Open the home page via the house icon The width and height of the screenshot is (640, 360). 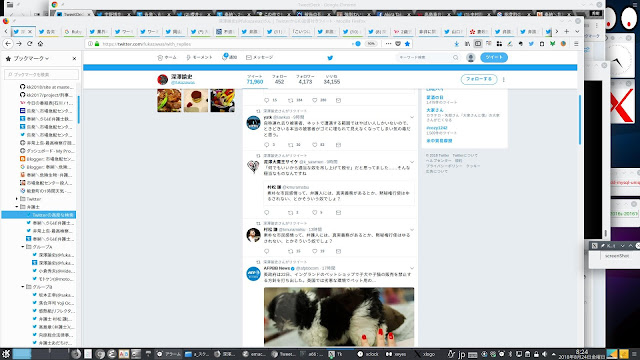(x=40, y=44)
